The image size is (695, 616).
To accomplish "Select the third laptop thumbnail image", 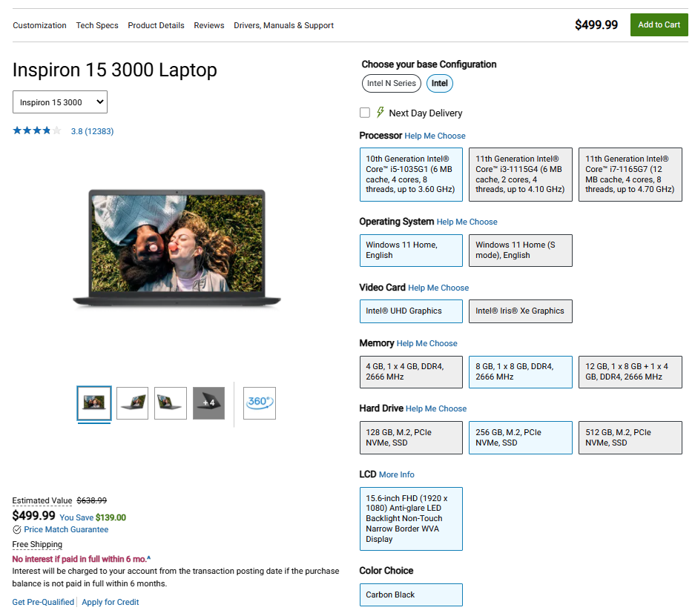I will 170,403.
